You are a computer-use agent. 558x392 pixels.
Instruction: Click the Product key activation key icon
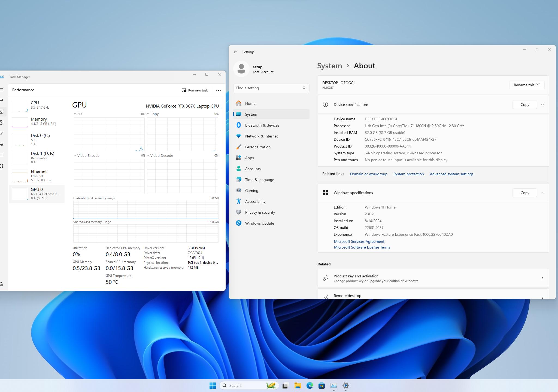[325, 278]
